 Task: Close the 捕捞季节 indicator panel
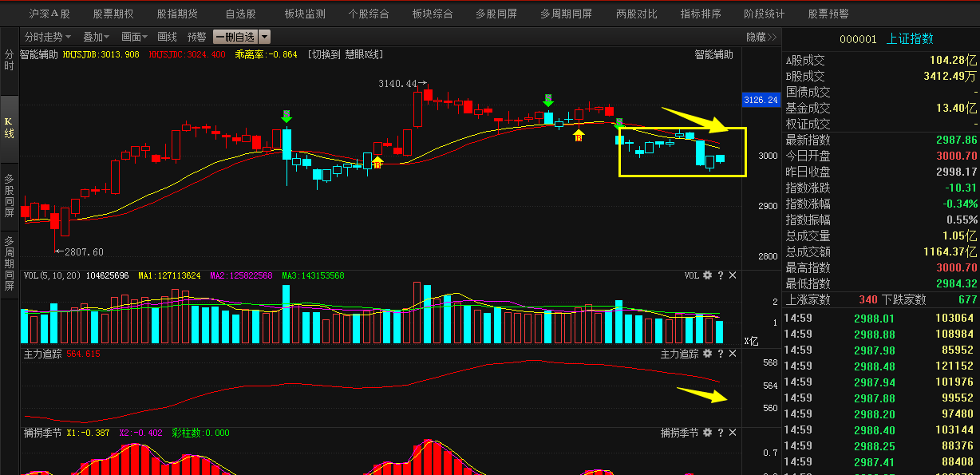coord(733,433)
